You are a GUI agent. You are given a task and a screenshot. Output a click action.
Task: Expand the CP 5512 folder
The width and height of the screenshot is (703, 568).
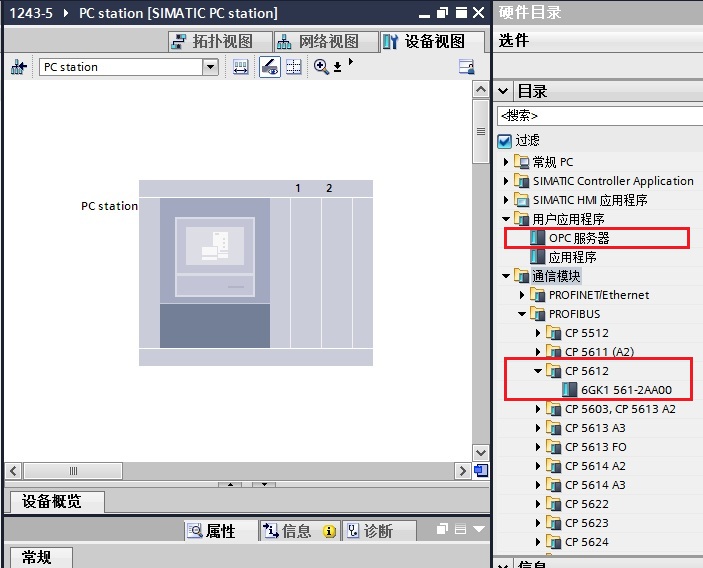point(538,333)
